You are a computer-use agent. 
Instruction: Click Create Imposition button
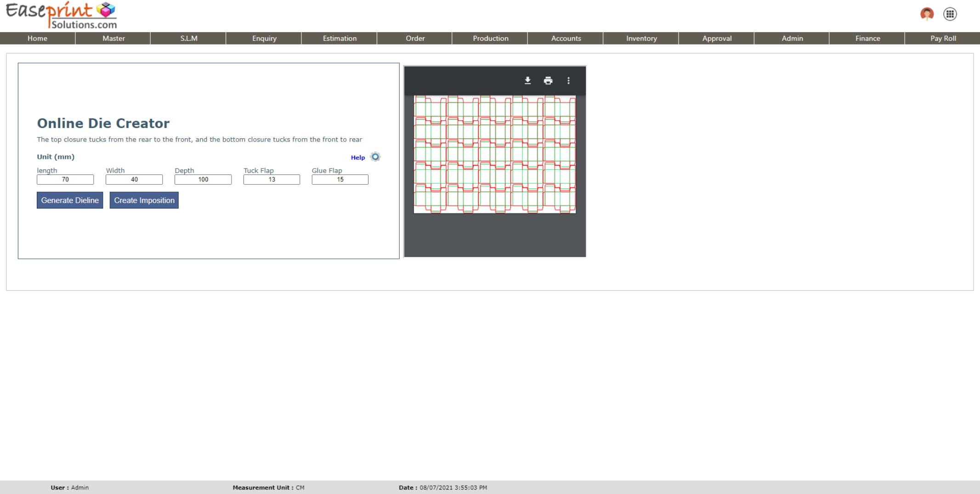pyautogui.click(x=144, y=200)
